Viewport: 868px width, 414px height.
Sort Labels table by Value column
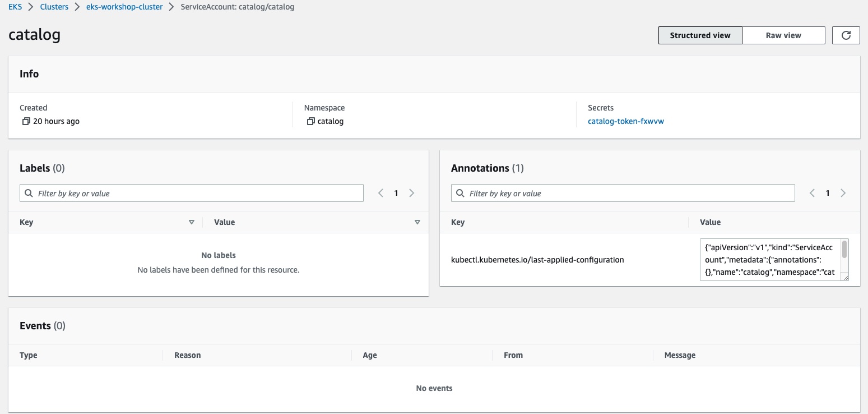click(x=417, y=222)
